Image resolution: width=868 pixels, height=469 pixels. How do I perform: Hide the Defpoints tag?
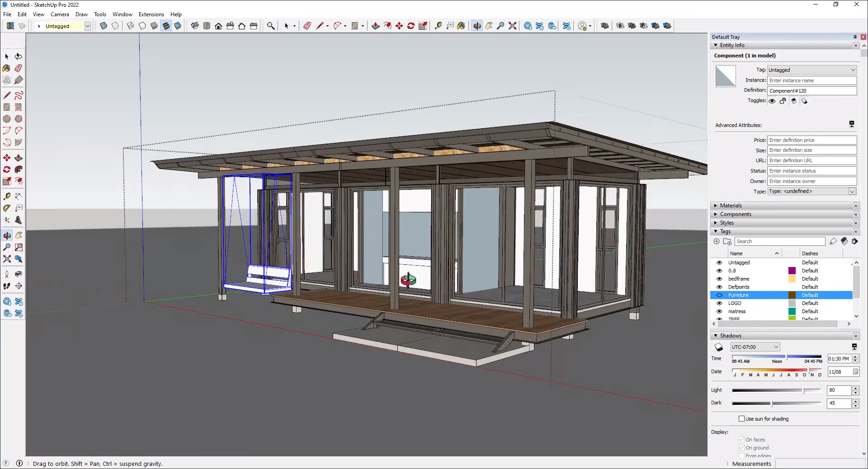click(719, 287)
